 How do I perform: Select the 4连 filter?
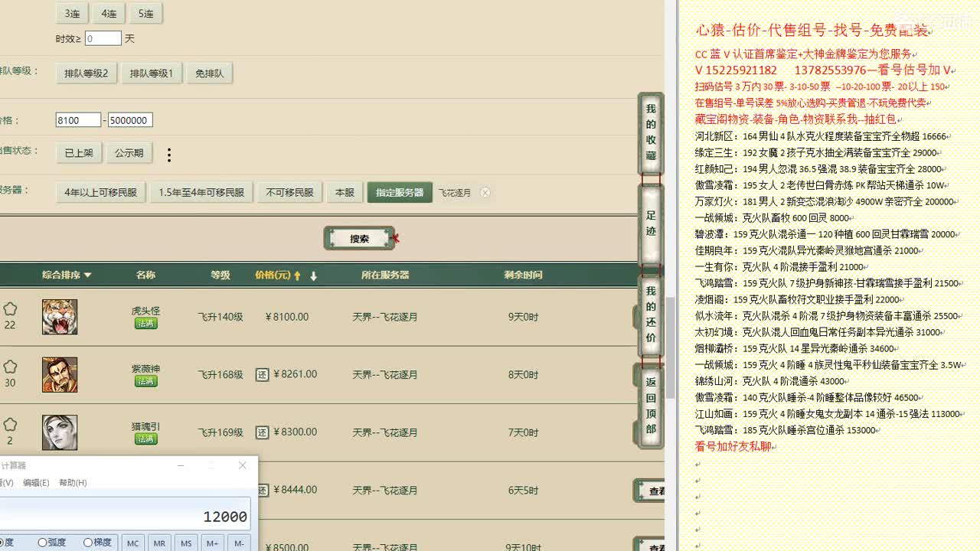[109, 14]
